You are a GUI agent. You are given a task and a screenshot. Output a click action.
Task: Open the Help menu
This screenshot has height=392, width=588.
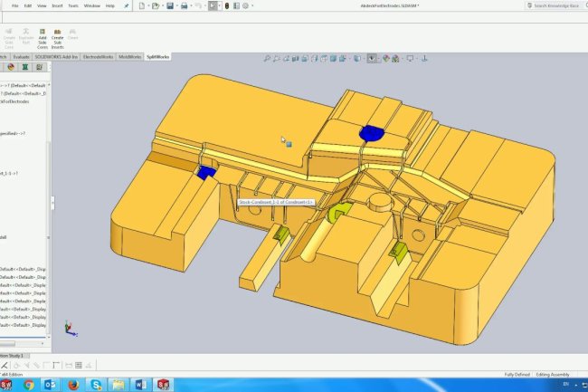pyautogui.click(x=109, y=5)
